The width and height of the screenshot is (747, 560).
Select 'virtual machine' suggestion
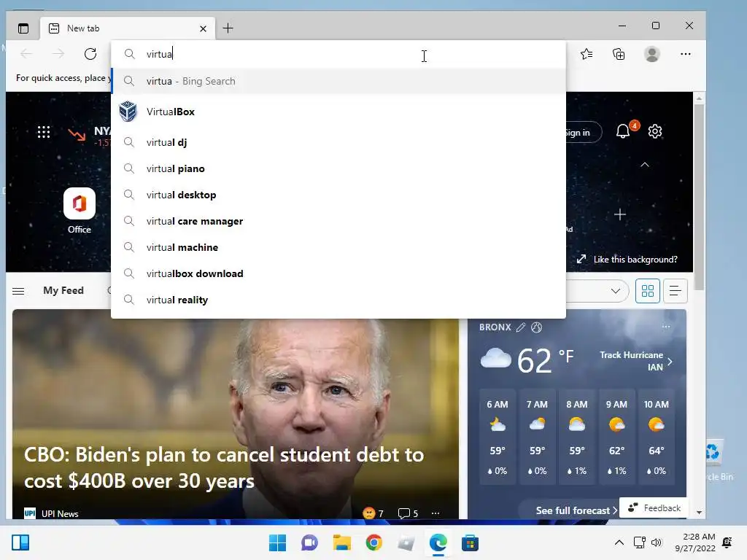tap(338, 247)
